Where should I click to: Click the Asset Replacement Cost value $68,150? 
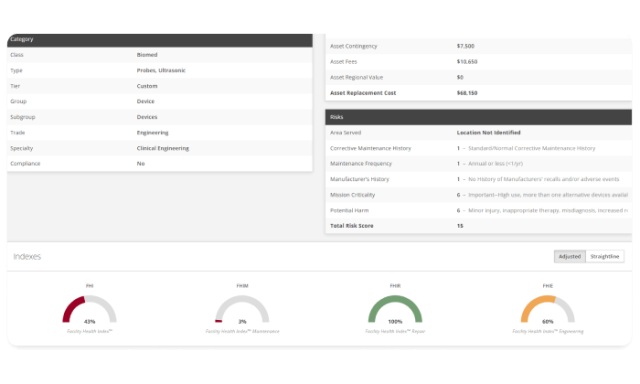[x=467, y=93]
